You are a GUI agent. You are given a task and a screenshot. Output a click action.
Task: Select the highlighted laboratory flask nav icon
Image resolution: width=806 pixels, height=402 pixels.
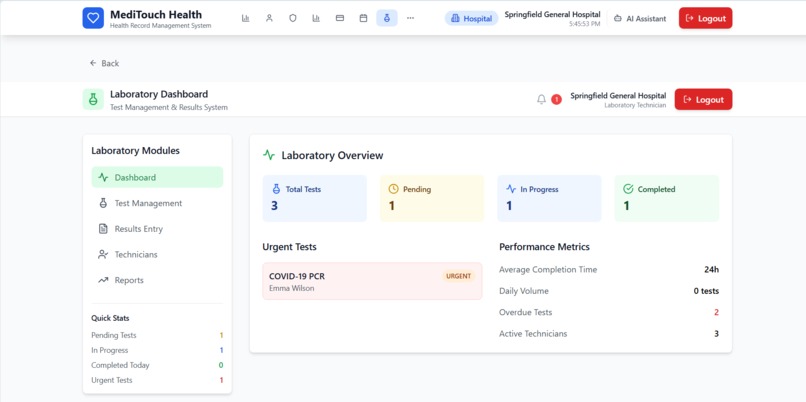coord(387,18)
